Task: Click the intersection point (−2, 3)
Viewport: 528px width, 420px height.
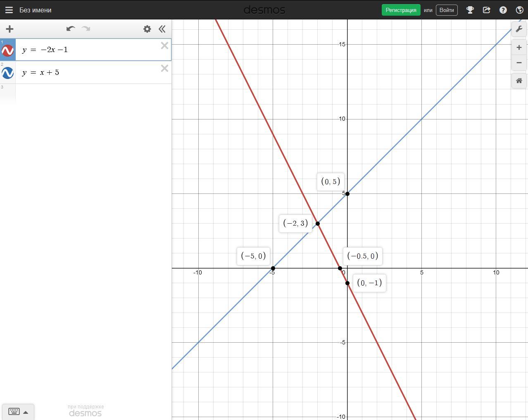Action: coord(318,224)
